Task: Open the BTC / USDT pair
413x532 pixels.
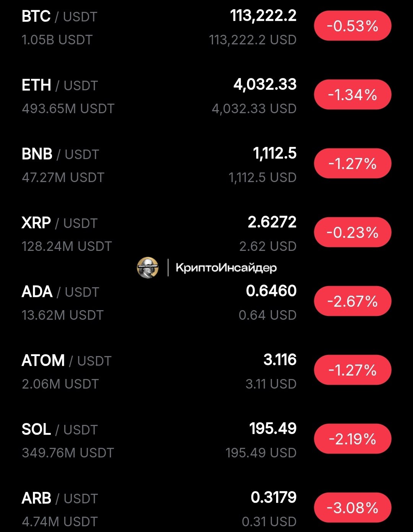Action: [x=60, y=17]
